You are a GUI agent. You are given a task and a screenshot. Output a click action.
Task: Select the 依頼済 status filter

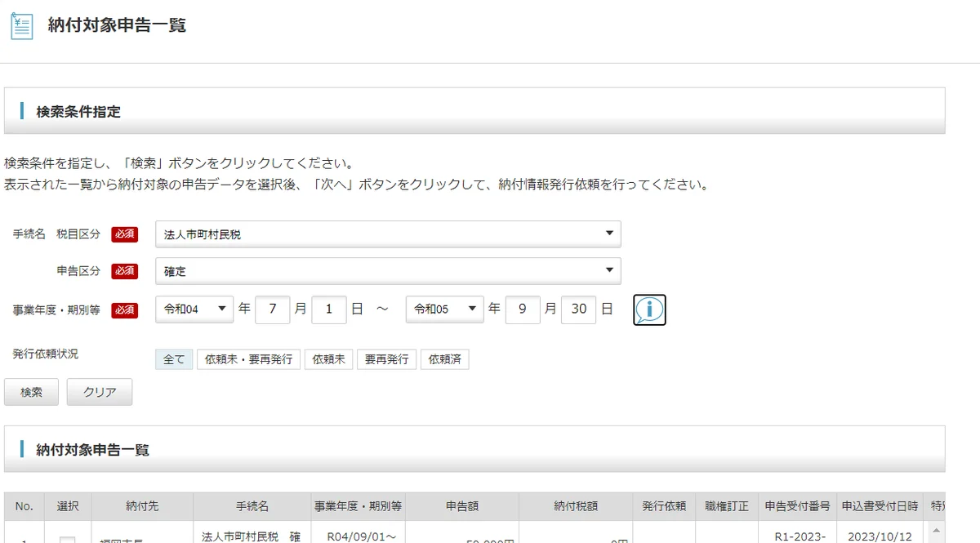[445, 359]
